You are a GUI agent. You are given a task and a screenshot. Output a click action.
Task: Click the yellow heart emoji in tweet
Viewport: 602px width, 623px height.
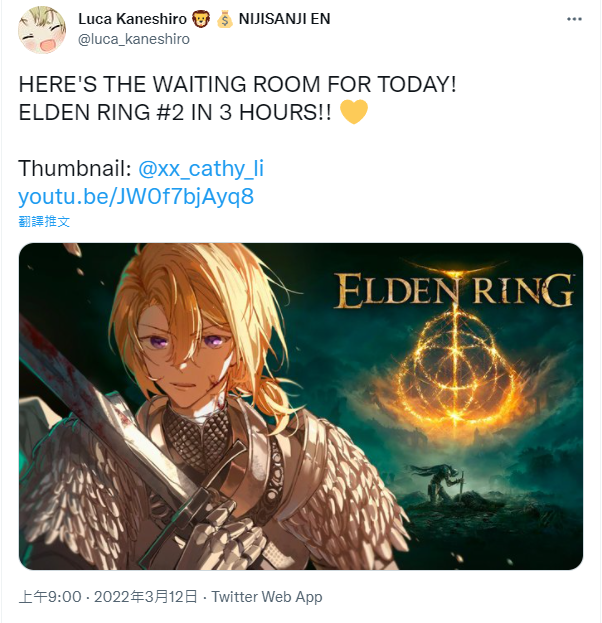pyautogui.click(x=354, y=112)
